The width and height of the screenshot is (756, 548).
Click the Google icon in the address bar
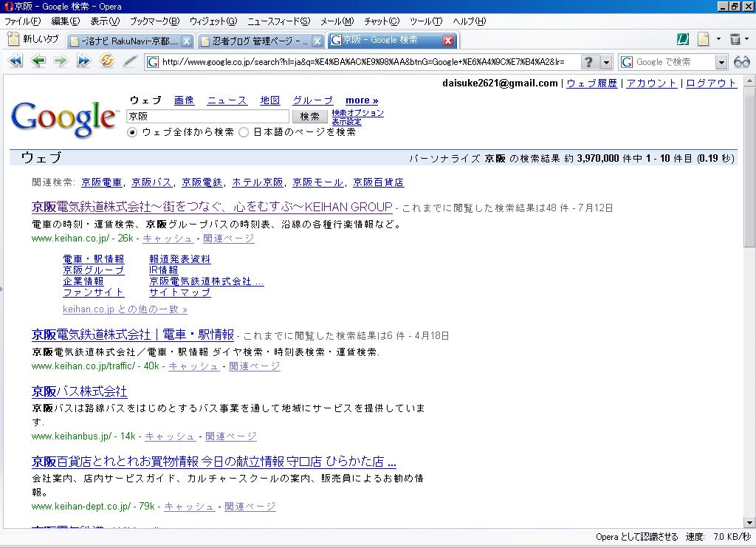point(152,62)
